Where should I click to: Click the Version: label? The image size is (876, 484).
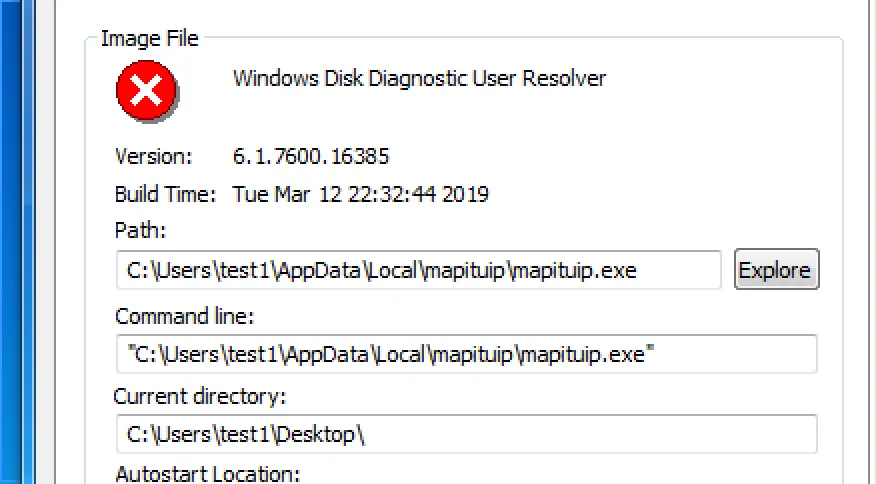click(153, 156)
